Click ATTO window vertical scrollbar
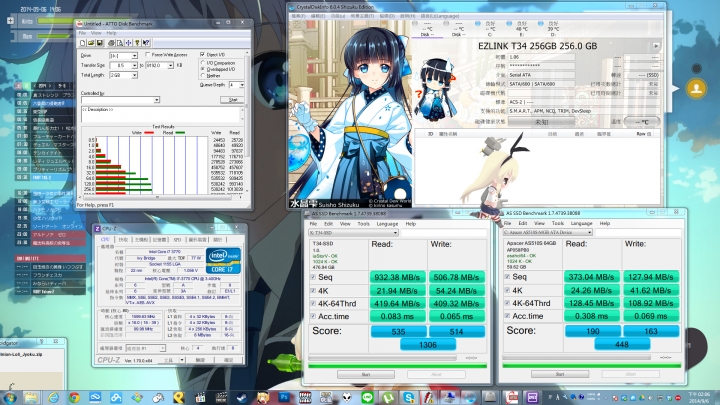720x405 pixels. pyautogui.click(x=248, y=120)
